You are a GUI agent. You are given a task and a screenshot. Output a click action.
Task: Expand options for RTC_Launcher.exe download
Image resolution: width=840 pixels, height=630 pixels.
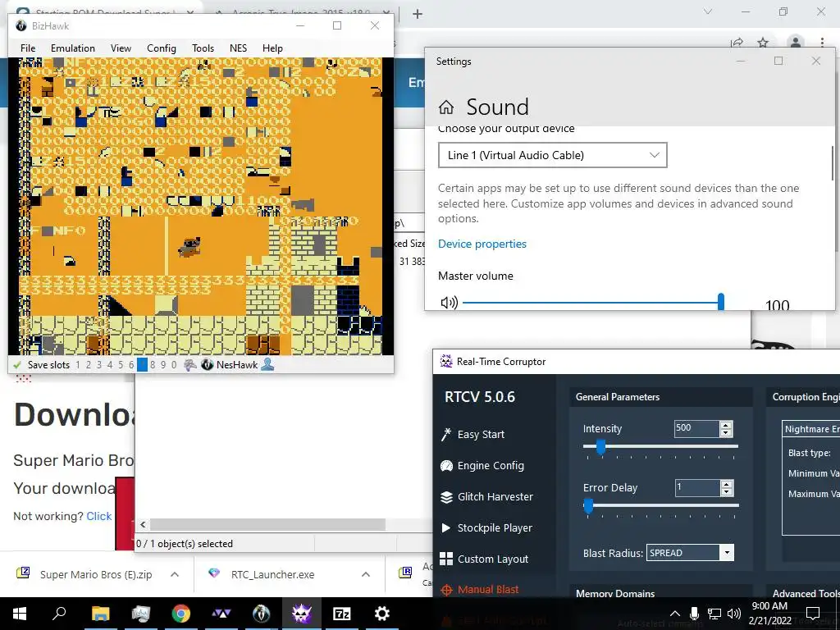pos(366,574)
